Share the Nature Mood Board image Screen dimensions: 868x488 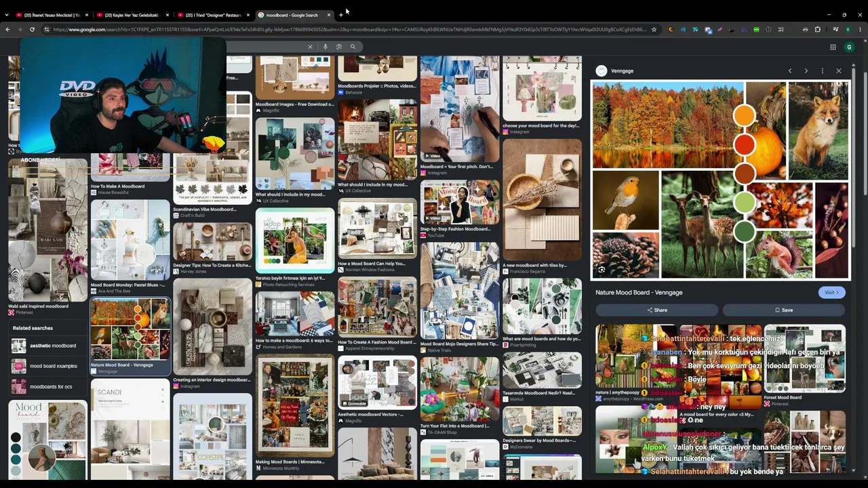(x=656, y=310)
